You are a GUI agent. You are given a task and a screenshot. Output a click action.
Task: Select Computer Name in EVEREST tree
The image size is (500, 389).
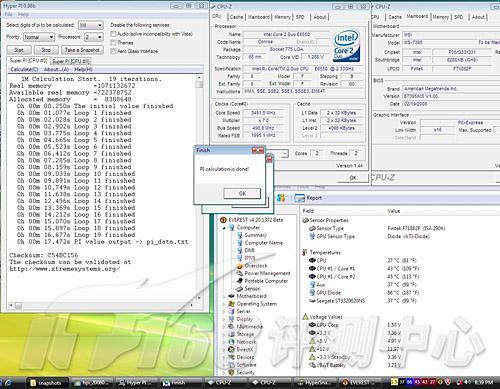264,243
